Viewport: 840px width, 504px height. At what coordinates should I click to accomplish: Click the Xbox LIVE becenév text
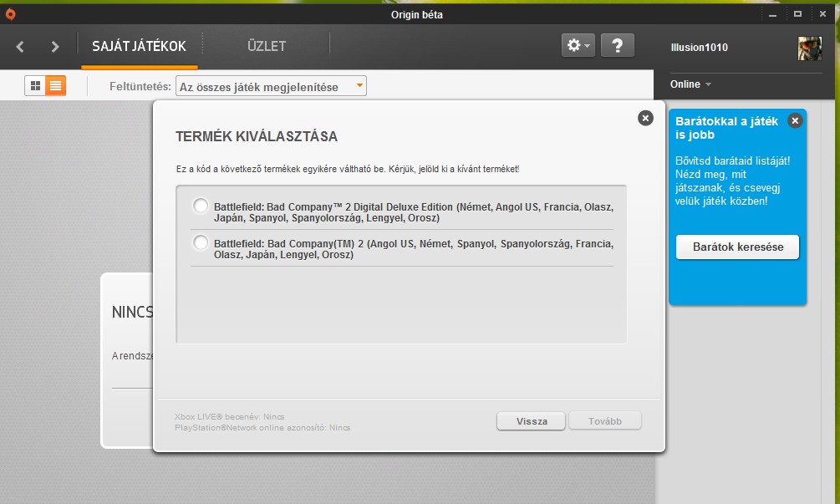tap(229, 417)
